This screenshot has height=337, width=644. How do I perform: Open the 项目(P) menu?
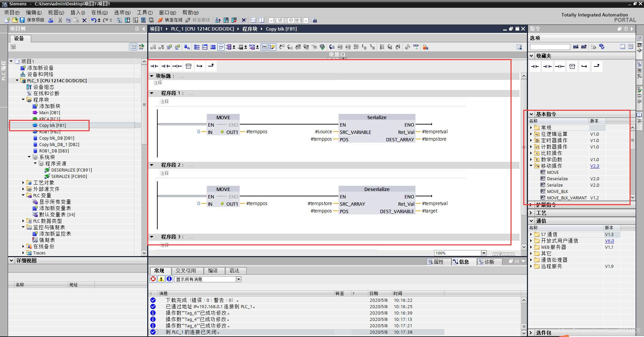pyautogui.click(x=12, y=12)
